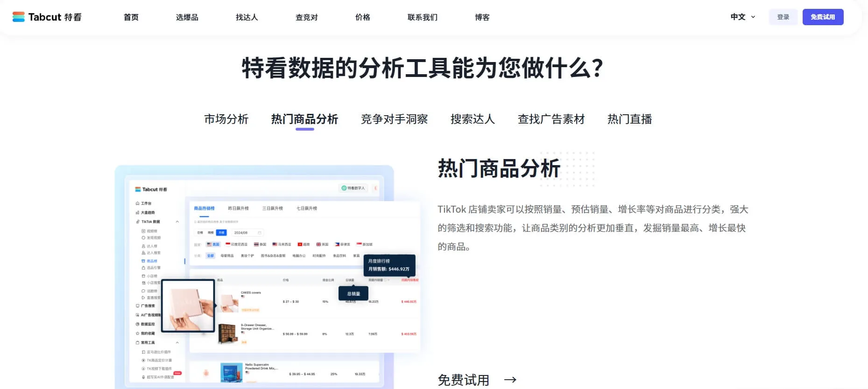This screenshot has height=389, width=868.
Task: Open the 选爆品 navigation item
Action: click(x=187, y=17)
